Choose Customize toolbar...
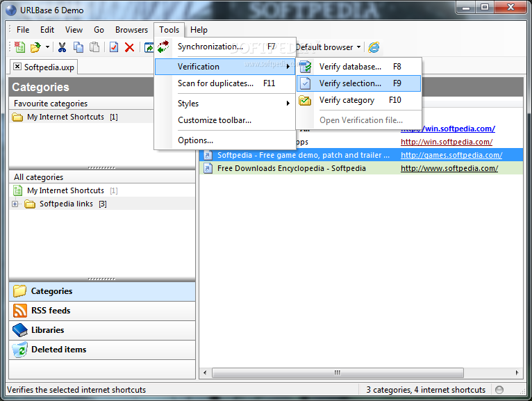Viewport: 532px width, 401px height. tap(225, 120)
